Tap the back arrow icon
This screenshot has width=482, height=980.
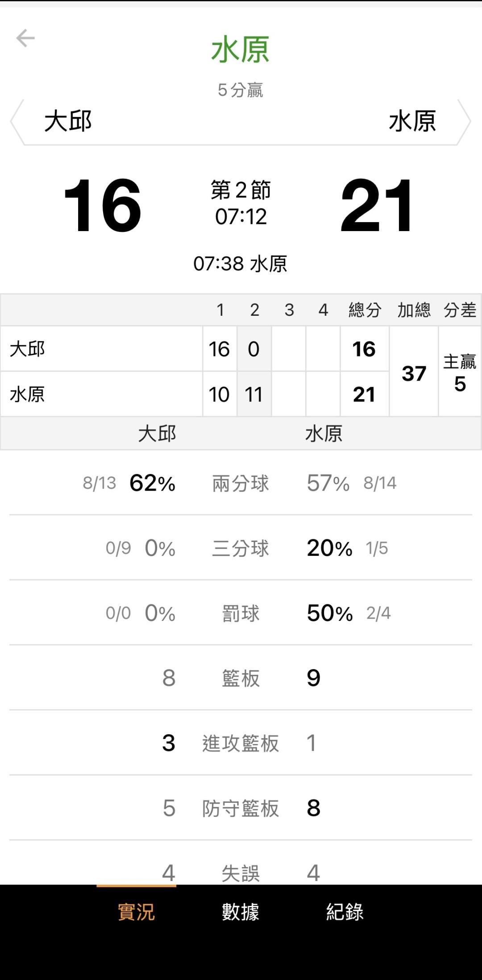click(25, 38)
